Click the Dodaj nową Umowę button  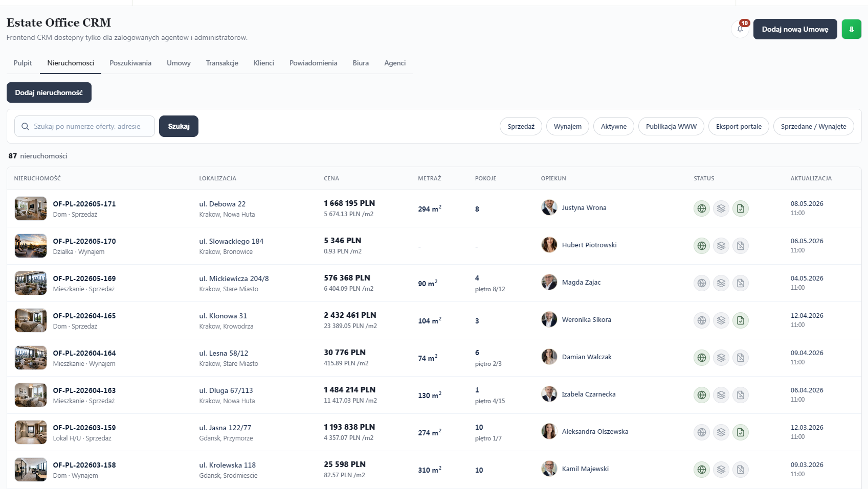pyautogui.click(x=795, y=29)
